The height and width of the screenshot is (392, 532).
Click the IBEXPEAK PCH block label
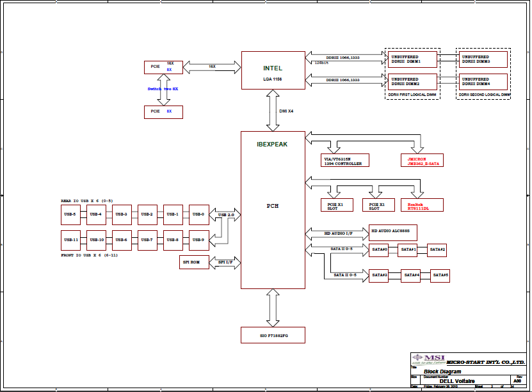pyautogui.click(x=273, y=145)
